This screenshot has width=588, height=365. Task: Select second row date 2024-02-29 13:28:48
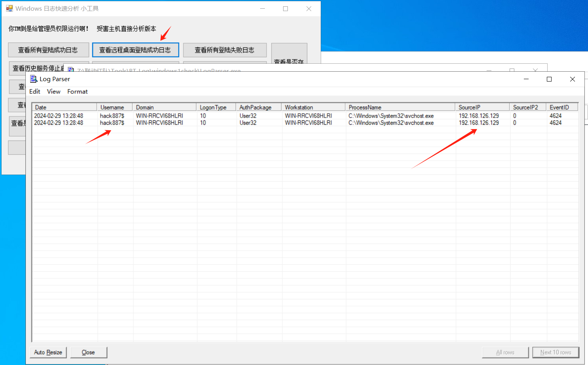59,123
